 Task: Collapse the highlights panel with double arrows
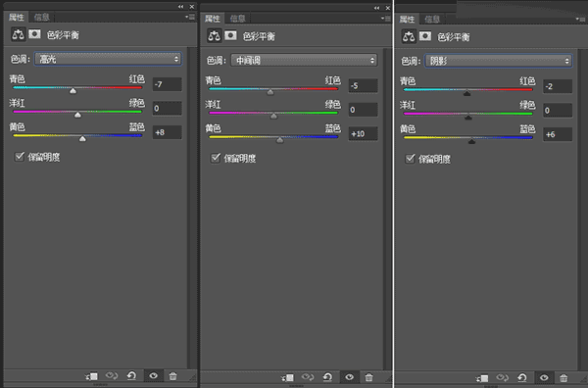[181, 7]
